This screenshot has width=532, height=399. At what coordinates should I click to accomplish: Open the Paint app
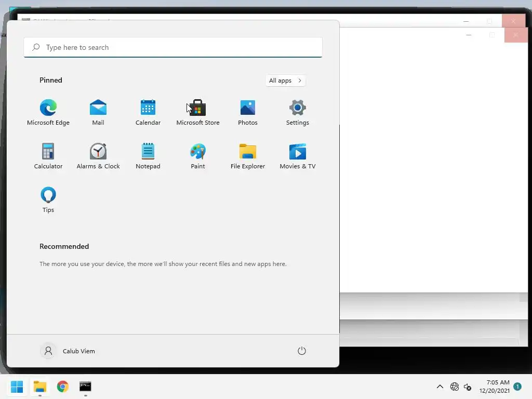pyautogui.click(x=198, y=156)
